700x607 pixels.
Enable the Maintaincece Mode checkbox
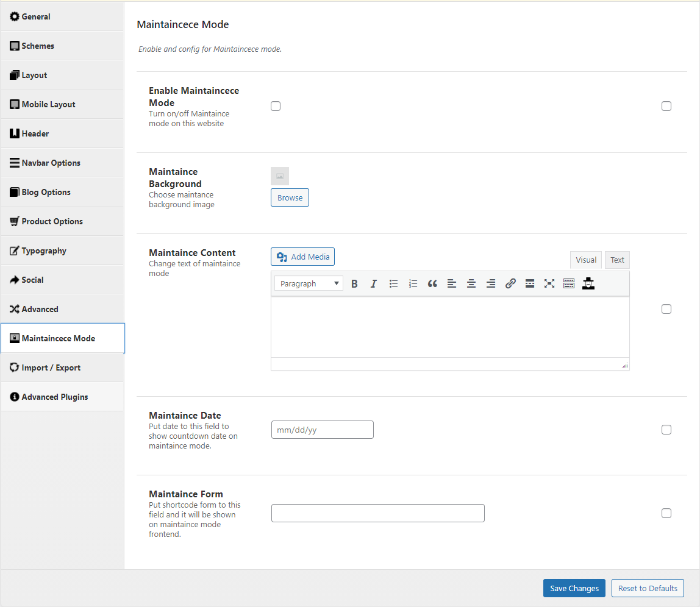pos(276,106)
